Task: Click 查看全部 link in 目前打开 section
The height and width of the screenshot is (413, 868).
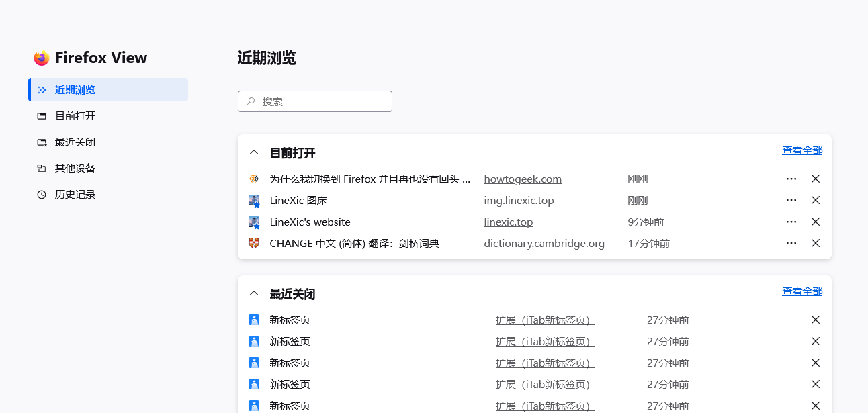Action: [x=802, y=150]
